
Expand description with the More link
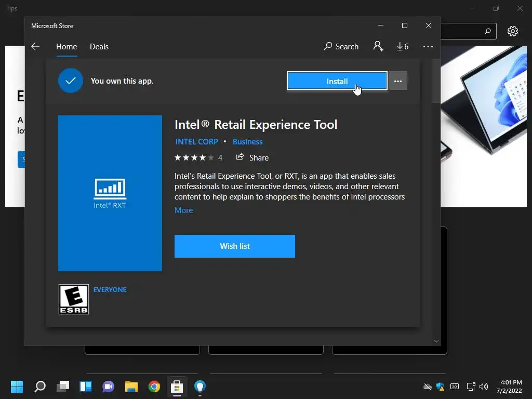[x=183, y=210]
